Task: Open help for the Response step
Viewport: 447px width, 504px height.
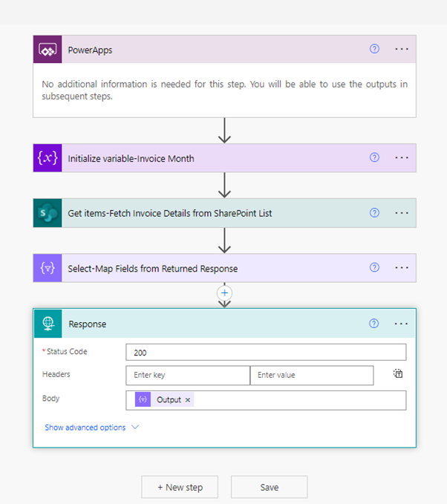Action: pyautogui.click(x=373, y=324)
